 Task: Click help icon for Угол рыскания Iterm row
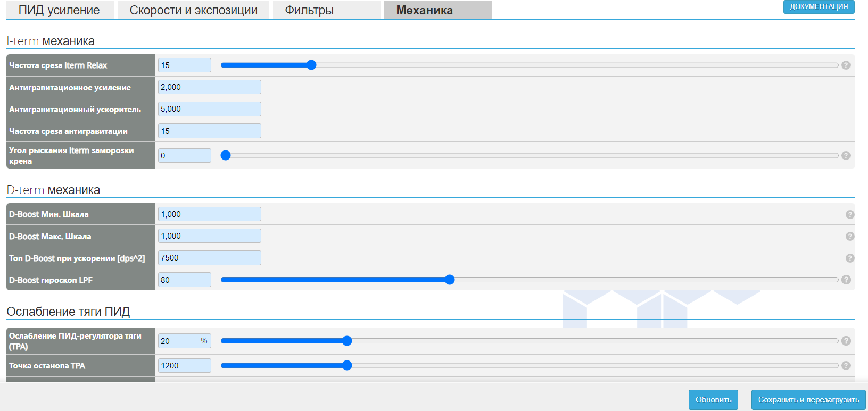[x=846, y=156]
